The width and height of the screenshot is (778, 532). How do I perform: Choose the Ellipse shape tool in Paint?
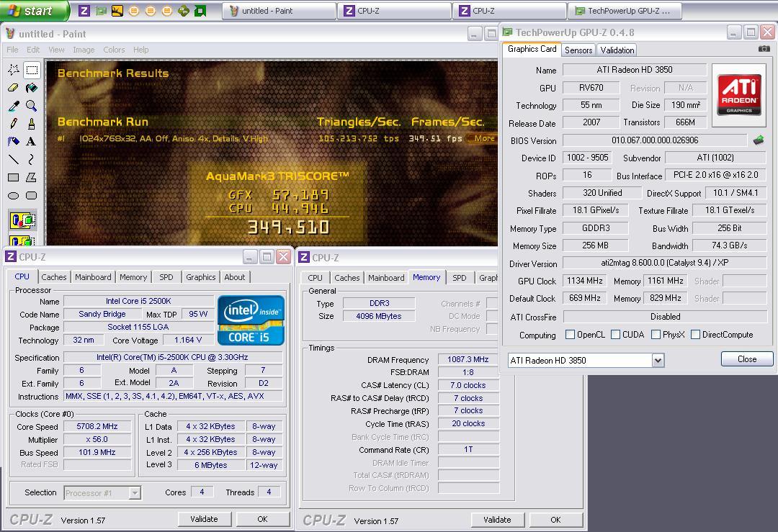click(x=14, y=195)
